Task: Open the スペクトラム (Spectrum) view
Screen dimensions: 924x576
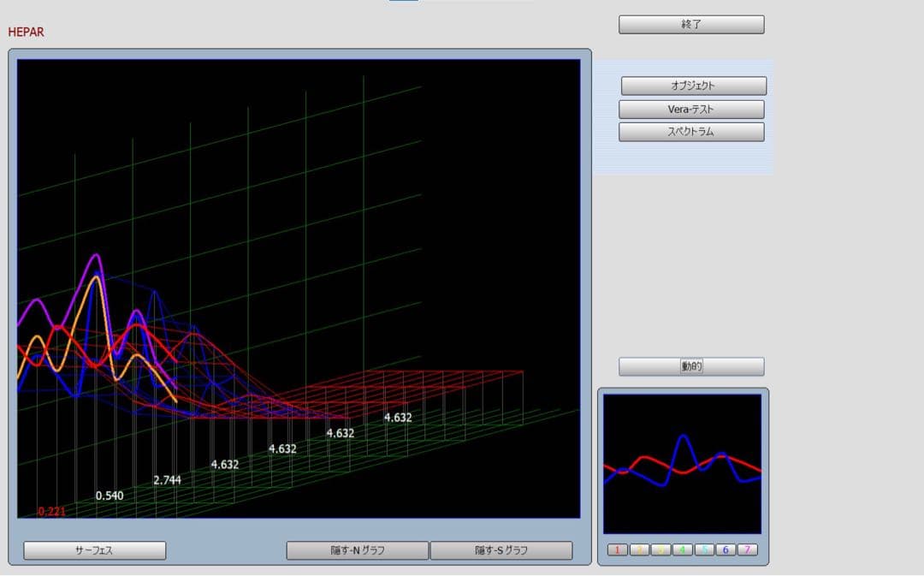Action: pyautogui.click(x=691, y=133)
